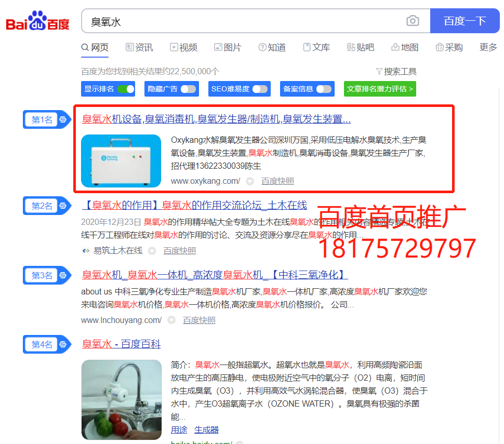Click the 易筑土木在线 site icon
The height and width of the screenshot is (444, 504).
[86, 251]
